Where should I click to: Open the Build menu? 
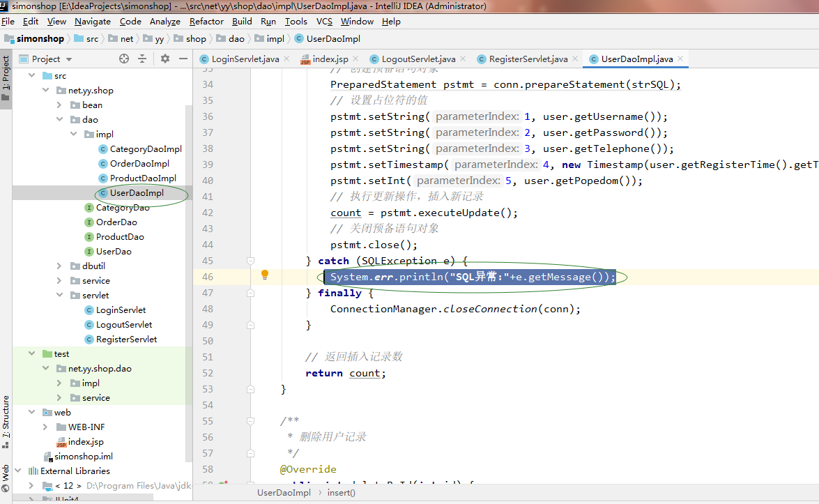pyautogui.click(x=242, y=22)
